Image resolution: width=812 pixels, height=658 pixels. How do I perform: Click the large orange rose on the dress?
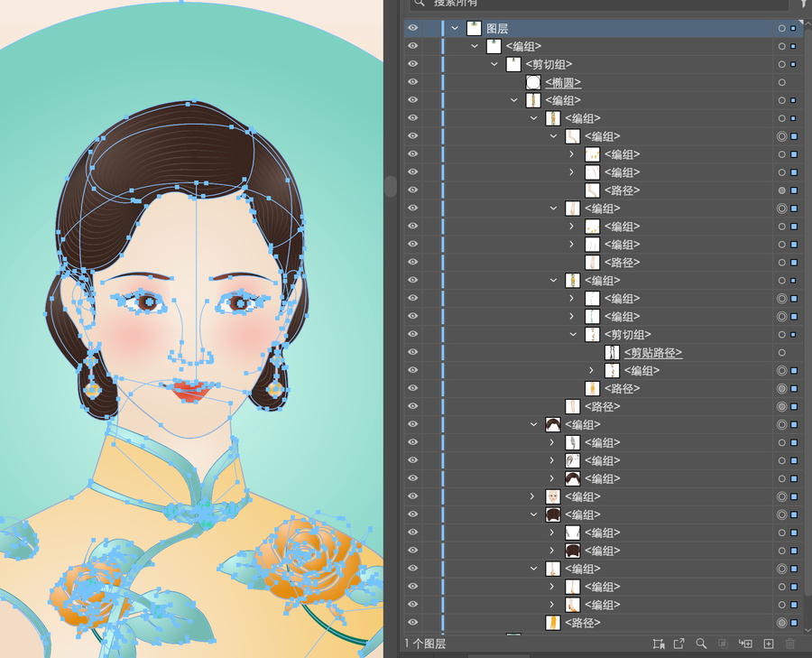pos(309,559)
